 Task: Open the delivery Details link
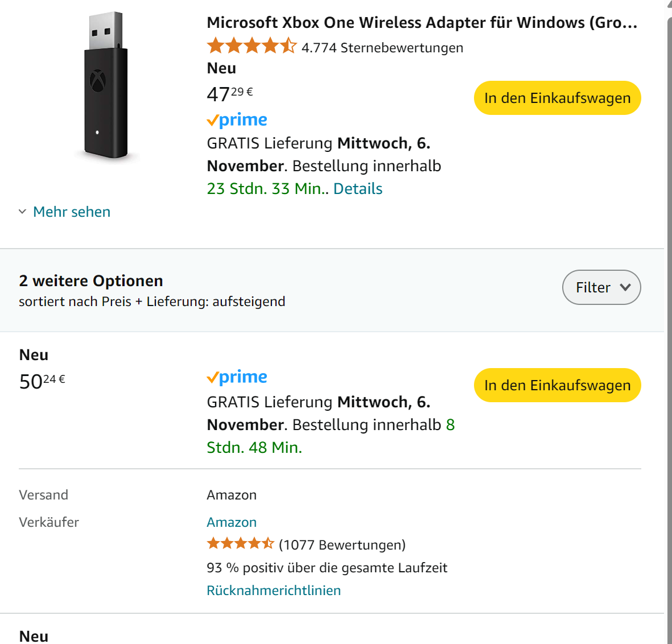pos(357,189)
